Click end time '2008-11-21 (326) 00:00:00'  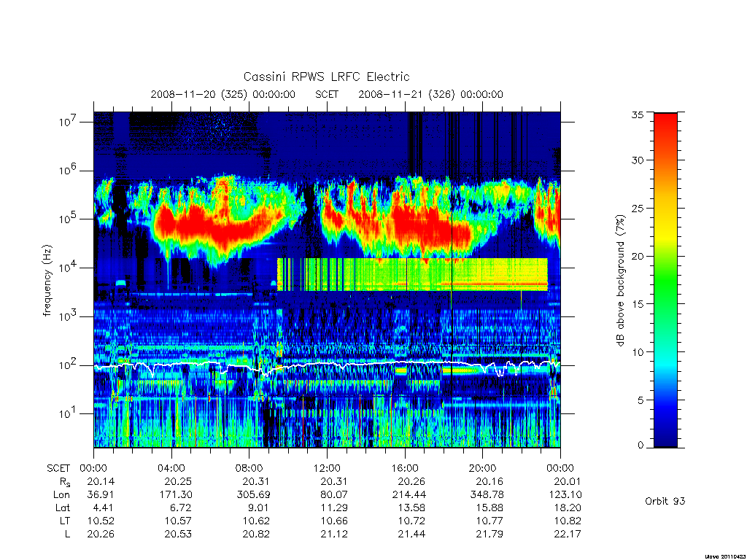click(430, 94)
